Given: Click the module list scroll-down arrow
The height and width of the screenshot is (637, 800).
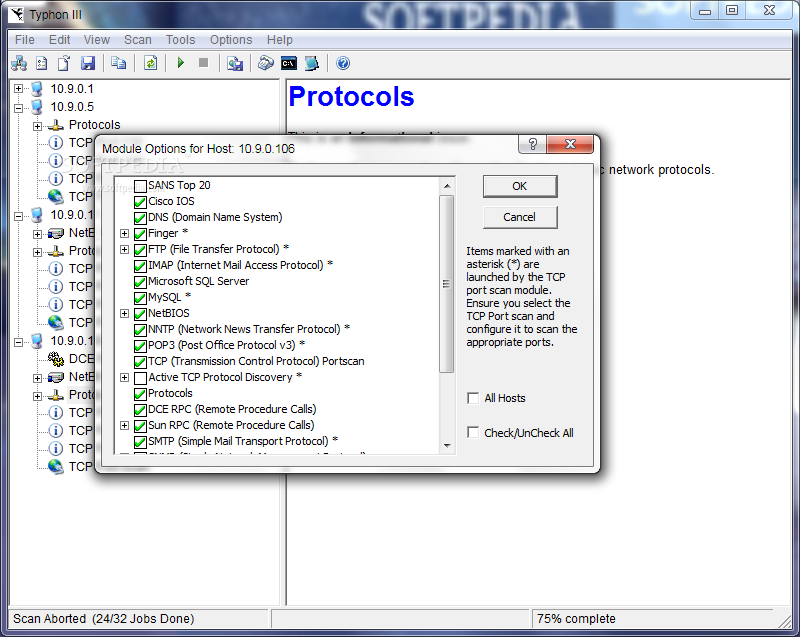Looking at the screenshot, I should pos(447,446).
